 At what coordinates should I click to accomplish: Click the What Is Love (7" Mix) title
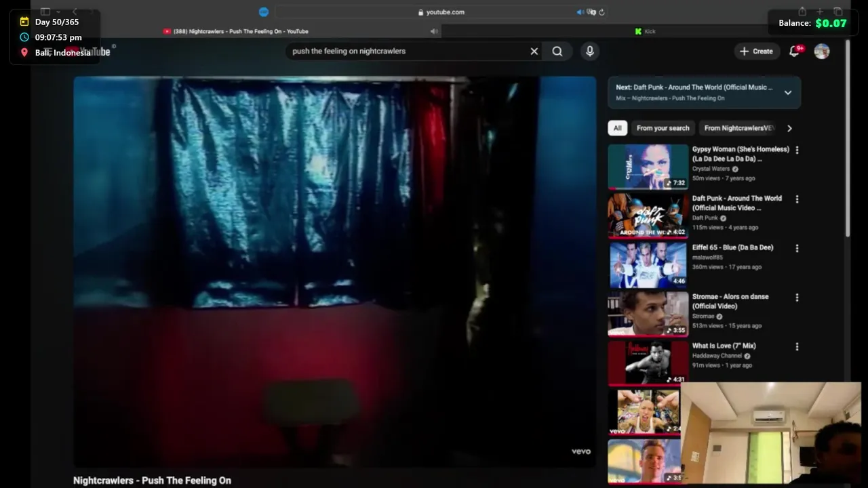coord(724,346)
